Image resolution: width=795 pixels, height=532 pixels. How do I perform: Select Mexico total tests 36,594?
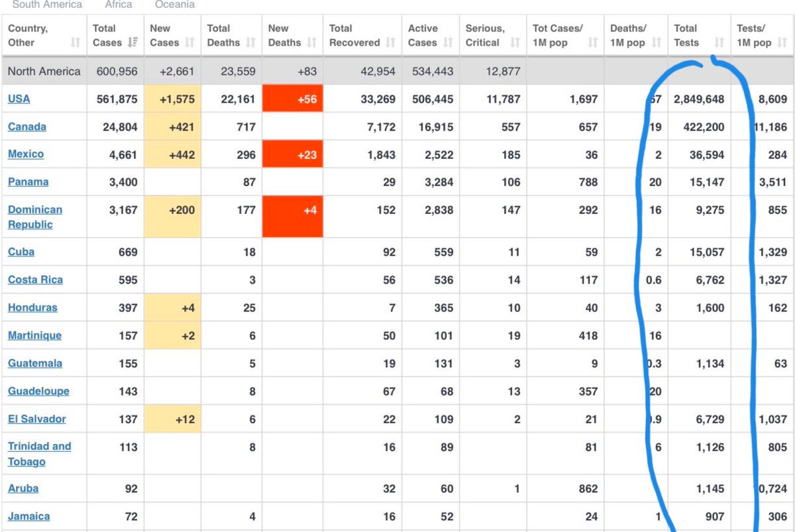708,155
